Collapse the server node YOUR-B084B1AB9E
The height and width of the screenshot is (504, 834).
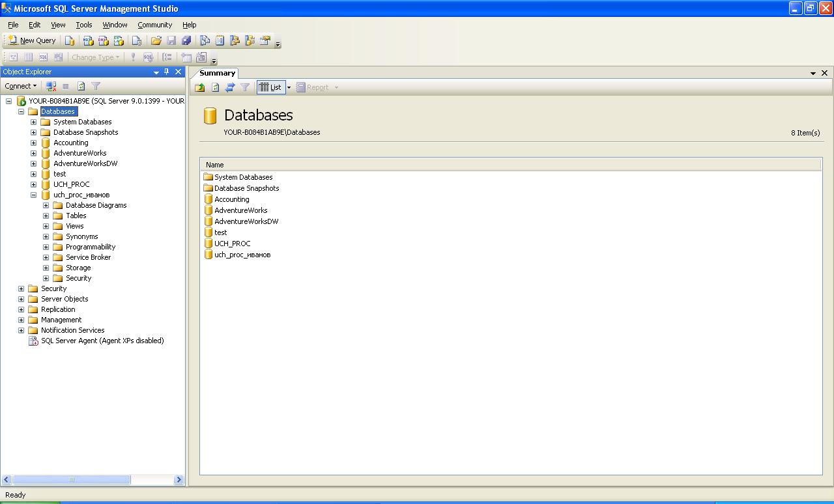(x=9, y=101)
